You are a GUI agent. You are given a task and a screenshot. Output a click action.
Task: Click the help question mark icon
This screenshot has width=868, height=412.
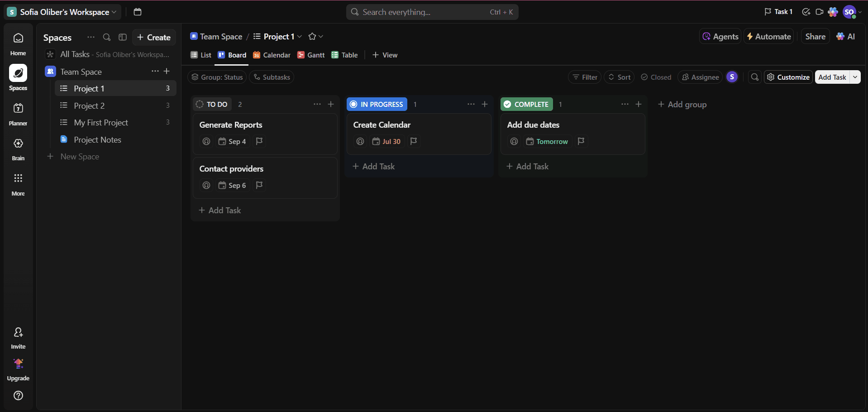tap(18, 395)
